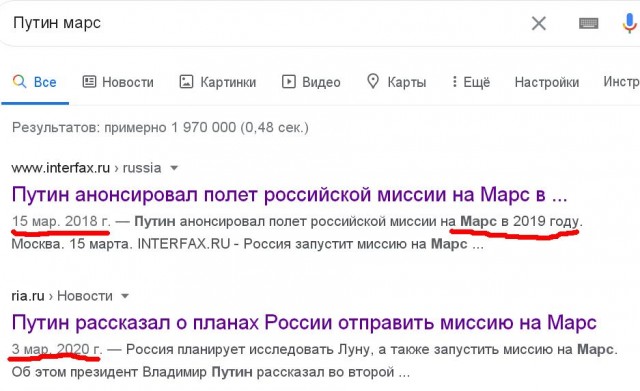Click the date 3 мар. 2020 г.
Screen dimensions: 640x391
(x=57, y=349)
